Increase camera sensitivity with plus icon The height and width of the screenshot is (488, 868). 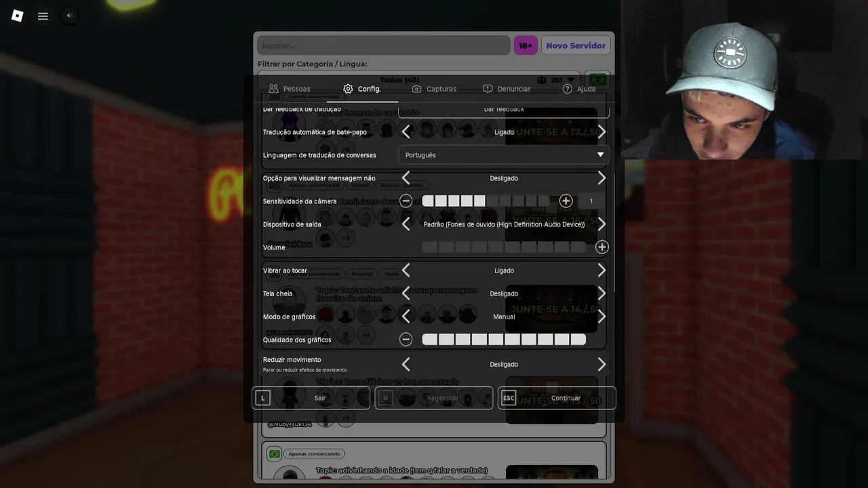(566, 201)
